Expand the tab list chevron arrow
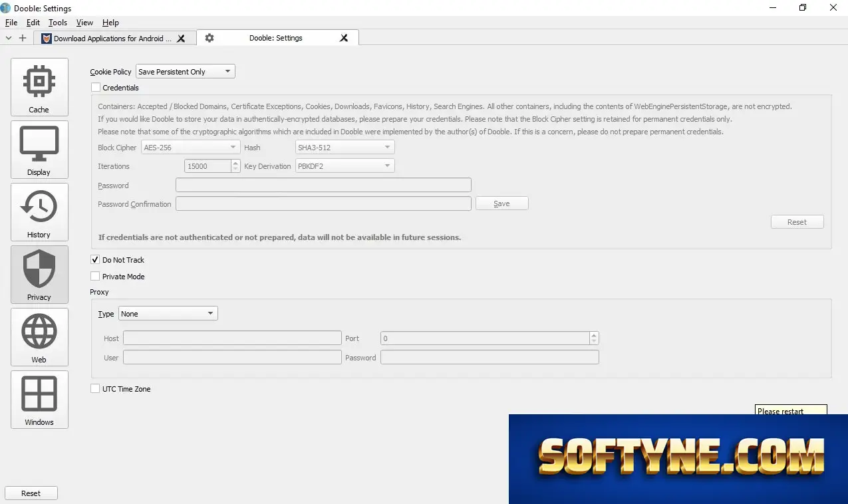Screen dimensions: 848x504 [x=9, y=38]
